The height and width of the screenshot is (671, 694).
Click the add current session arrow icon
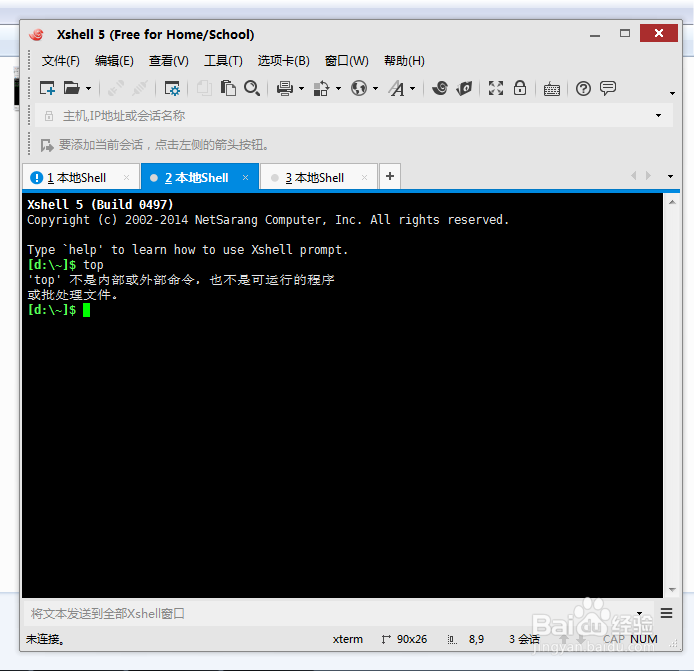click(x=47, y=145)
